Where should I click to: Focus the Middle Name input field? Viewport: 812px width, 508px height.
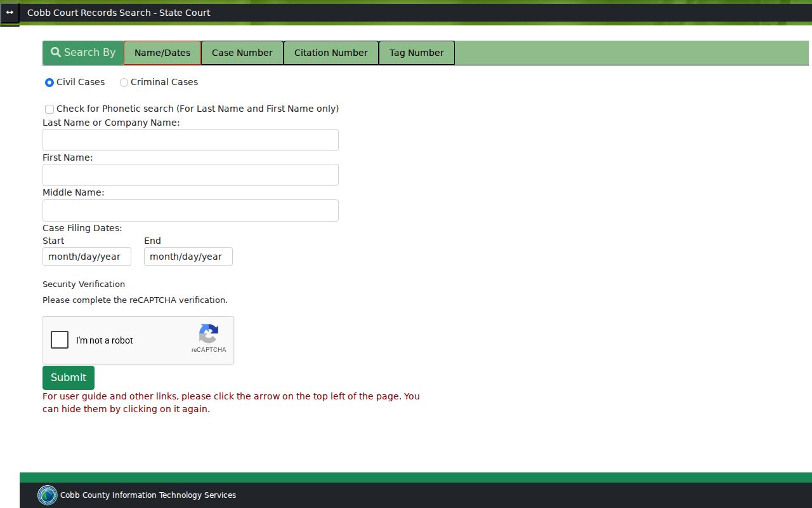(190, 210)
